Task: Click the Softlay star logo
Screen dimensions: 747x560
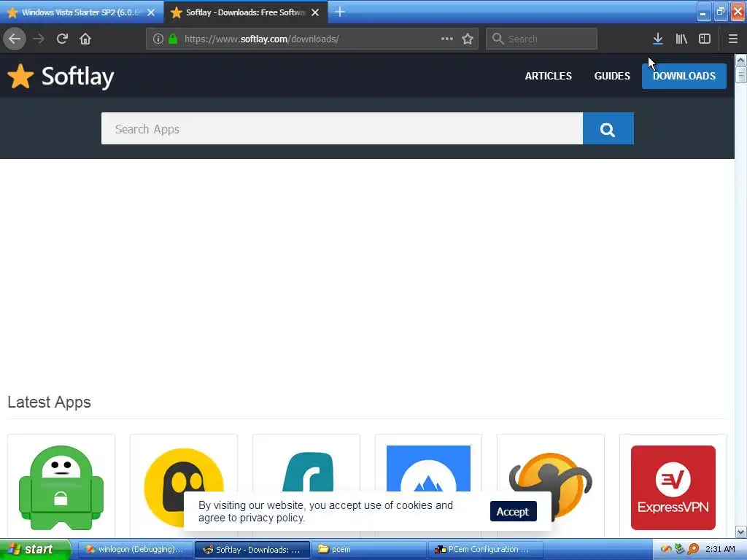Action: pyautogui.click(x=61, y=77)
